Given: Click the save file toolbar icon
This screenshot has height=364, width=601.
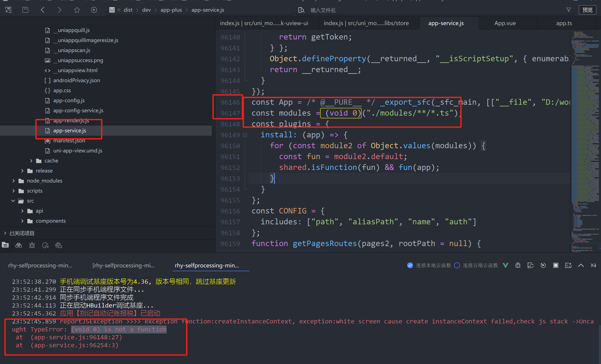Looking at the screenshot, I should 25,10.
